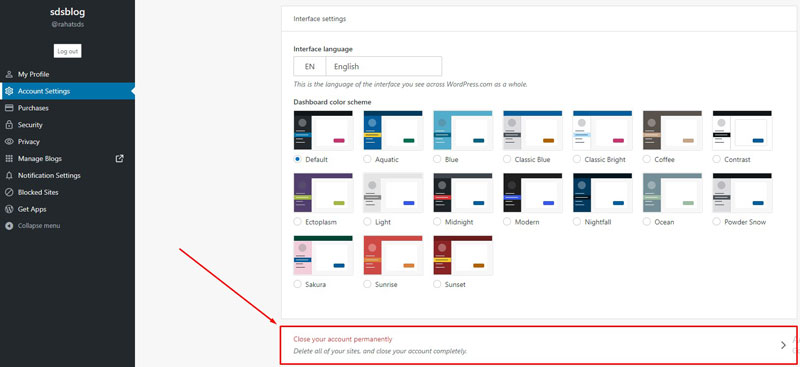The height and width of the screenshot is (367, 800).
Task: Open Manage Blogs external link icon
Action: [119, 159]
